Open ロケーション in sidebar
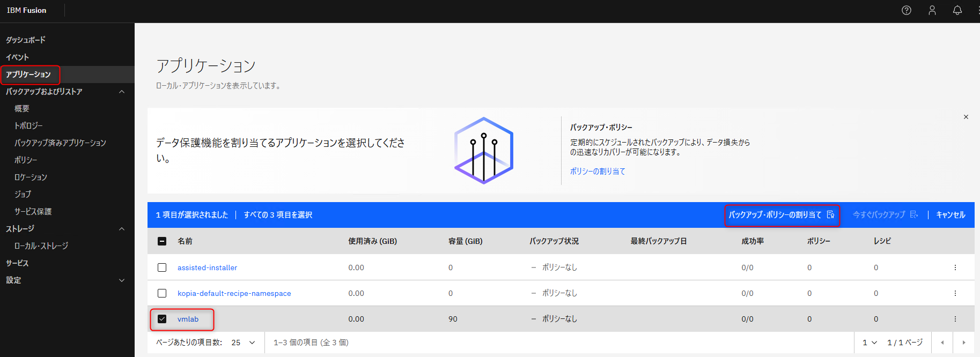 click(x=31, y=177)
